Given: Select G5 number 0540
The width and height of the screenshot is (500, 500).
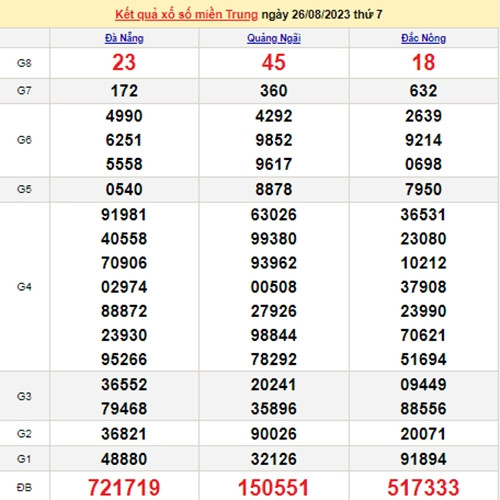Looking at the screenshot, I should [124, 189].
